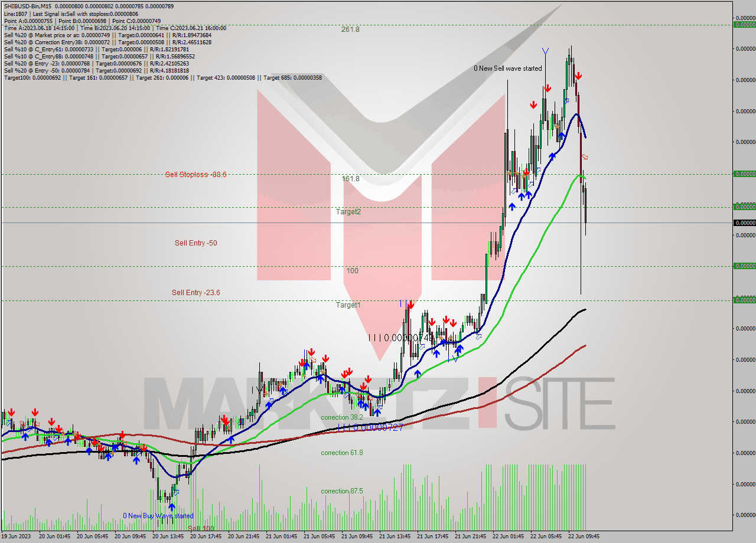This screenshot has width=756, height=543.
Task: Select 'Sell %20 @ Market price' line
Action: click(x=107, y=35)
